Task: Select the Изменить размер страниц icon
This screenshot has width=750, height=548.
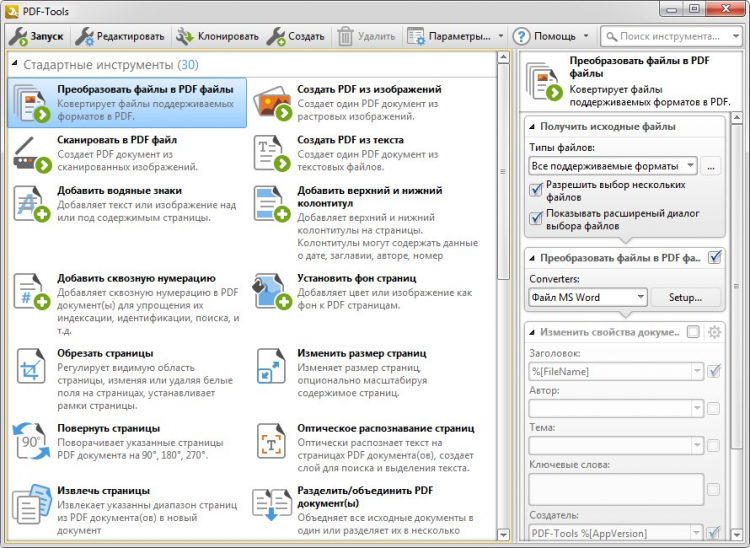Action: click(x=271, y=366)
